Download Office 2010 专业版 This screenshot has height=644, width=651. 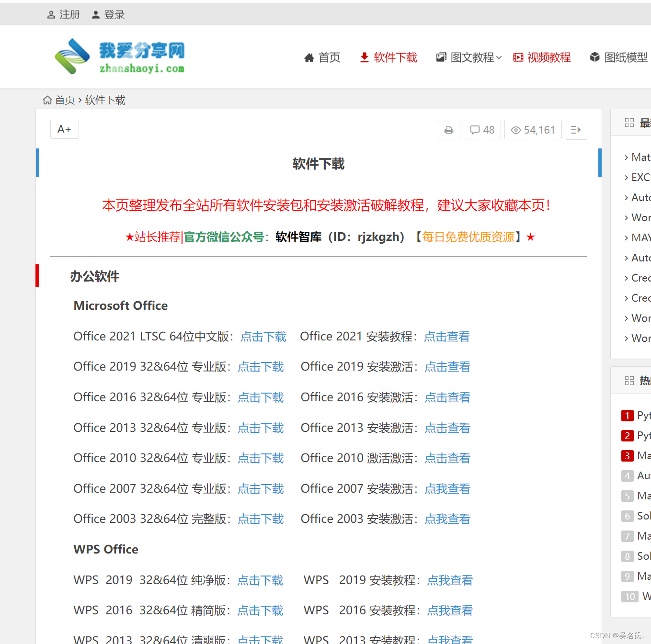click(261, 458)
